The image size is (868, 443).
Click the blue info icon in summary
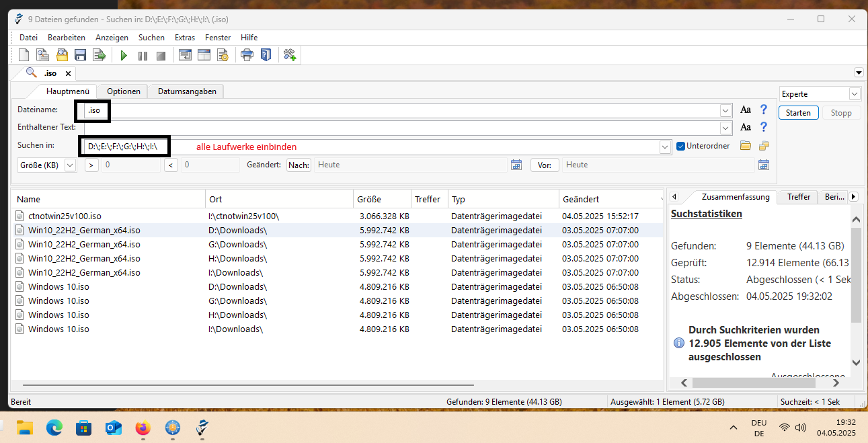point(679,344)
